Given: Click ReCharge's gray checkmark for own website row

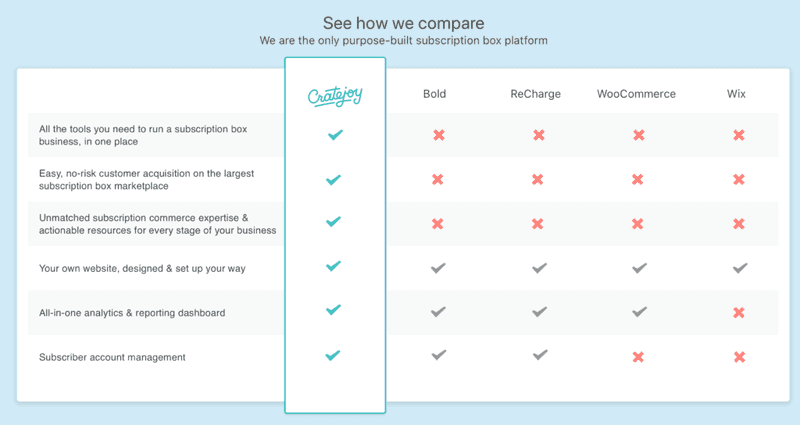Looking at the screenshot, I should pyautogui.click(x=539, y=268).
